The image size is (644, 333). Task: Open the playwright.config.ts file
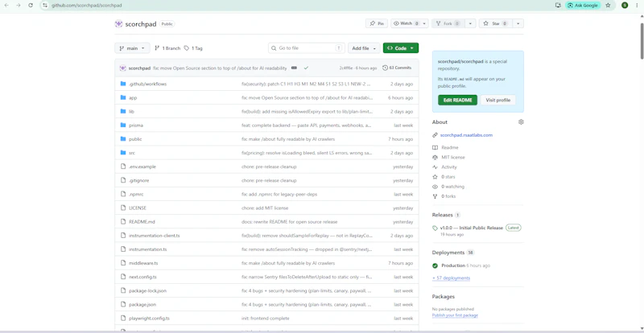click(149, 319)
